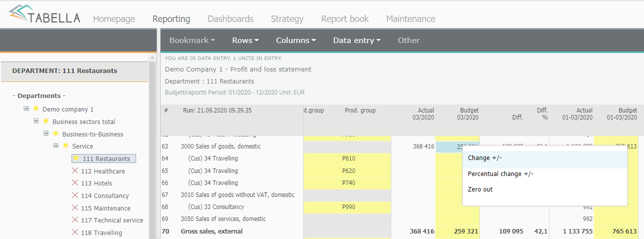Click the Other toolbar item
644x239 pixels.
pos(408,40)
